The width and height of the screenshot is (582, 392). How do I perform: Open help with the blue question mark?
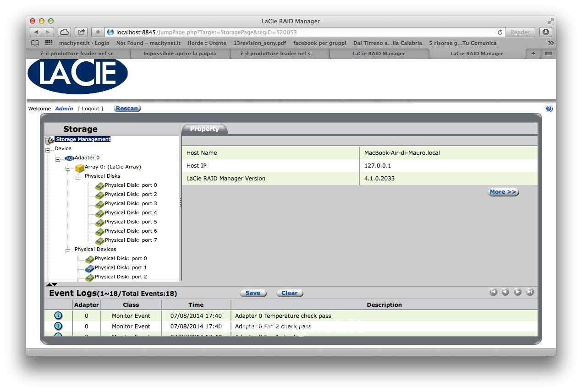pos(549,109)
